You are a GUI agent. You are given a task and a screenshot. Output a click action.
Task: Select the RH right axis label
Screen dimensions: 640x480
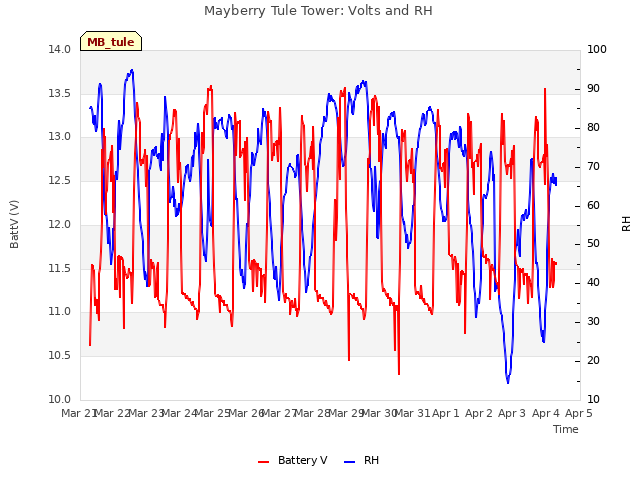(626, 224)
